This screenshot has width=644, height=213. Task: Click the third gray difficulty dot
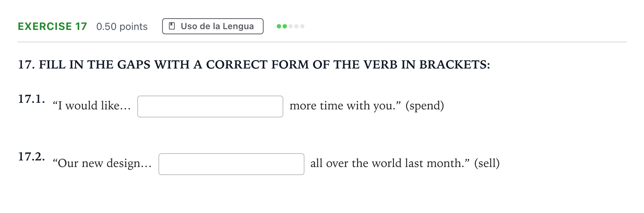291,26
